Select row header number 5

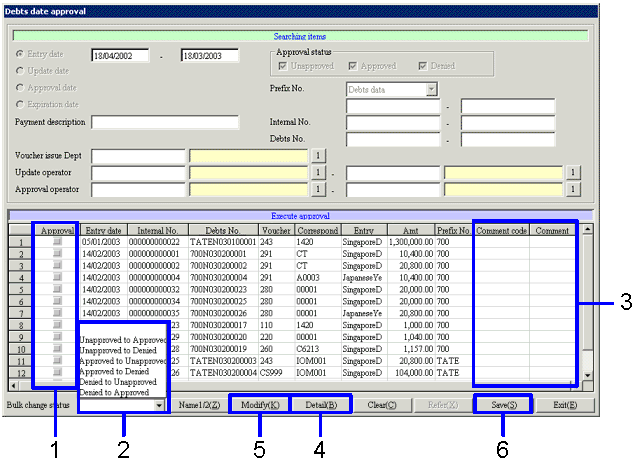(x=21, y=290)
